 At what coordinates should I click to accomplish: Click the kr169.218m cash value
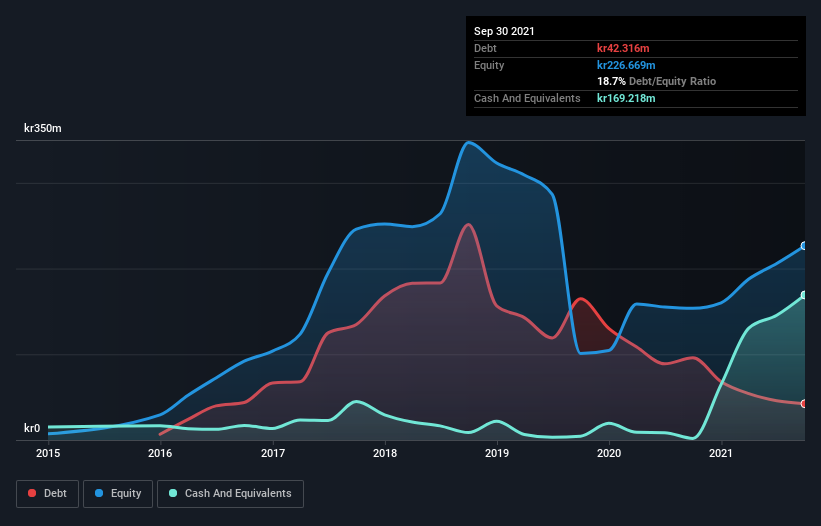626,98
